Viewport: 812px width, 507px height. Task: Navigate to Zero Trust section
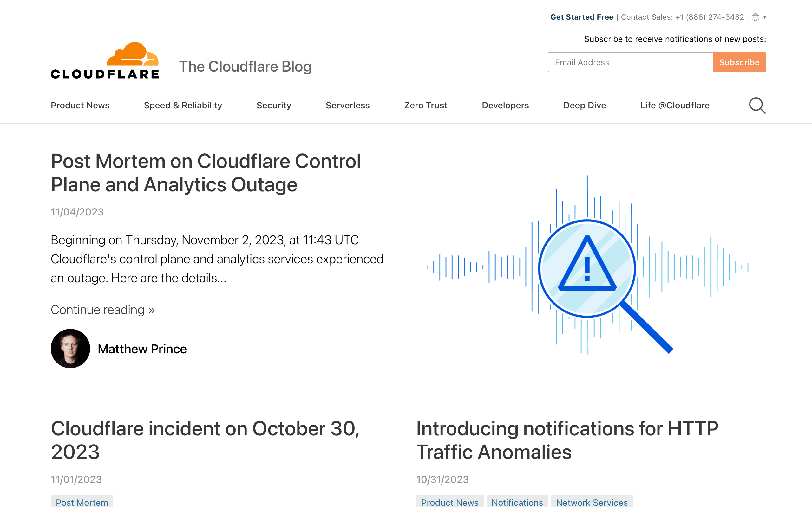[x=425, y=105]
